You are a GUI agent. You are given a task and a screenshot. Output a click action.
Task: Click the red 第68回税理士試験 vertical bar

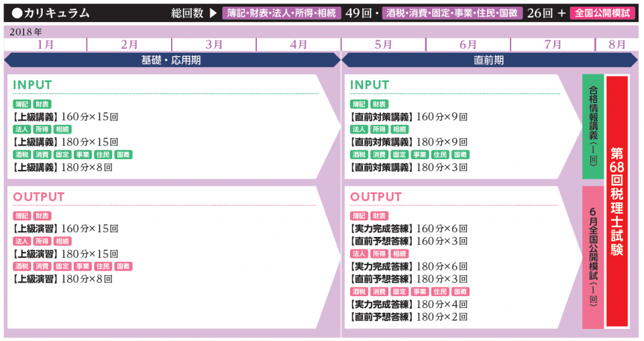[616, 201]
